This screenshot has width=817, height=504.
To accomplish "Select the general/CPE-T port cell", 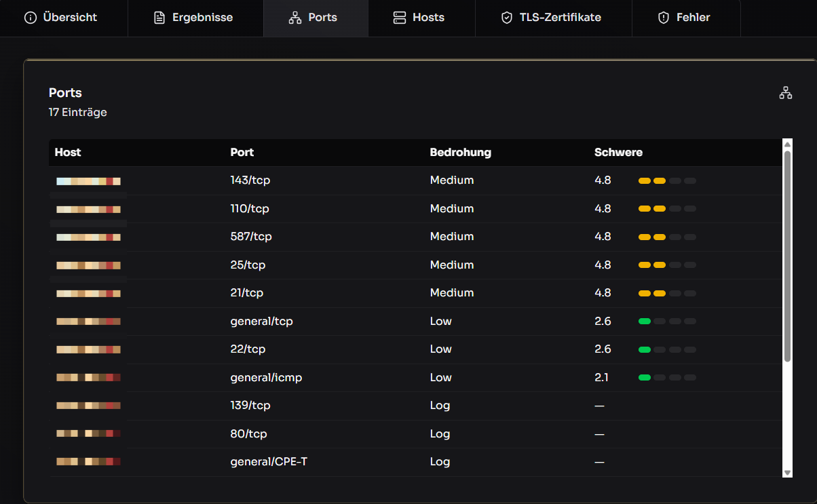I will pos(269,461).
